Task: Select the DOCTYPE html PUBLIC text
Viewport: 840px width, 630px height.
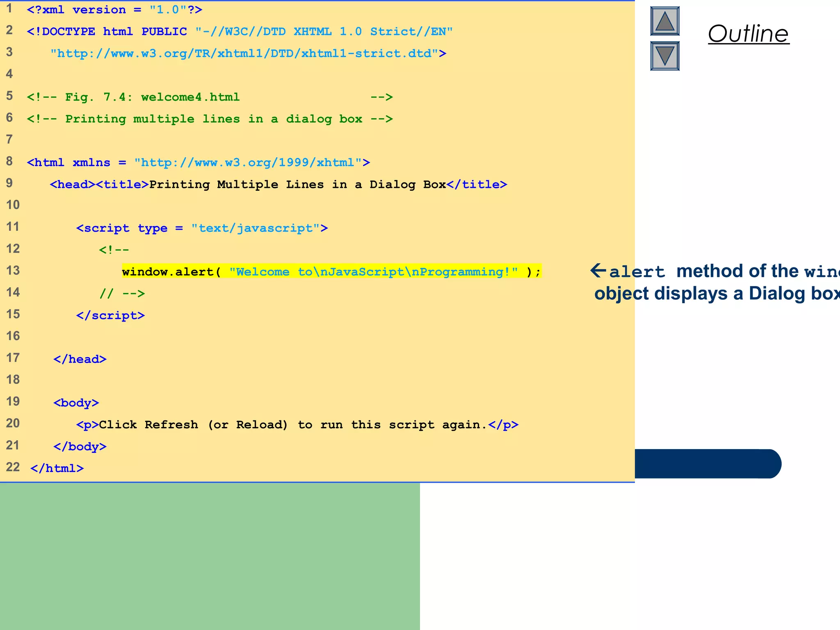Action: pyautogui.click(x=107, y=32)
